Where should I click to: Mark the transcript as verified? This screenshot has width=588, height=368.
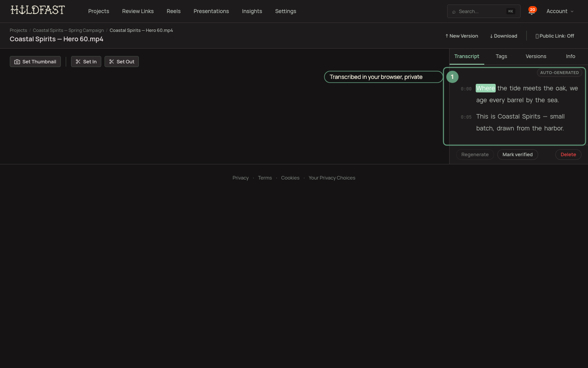517,155
